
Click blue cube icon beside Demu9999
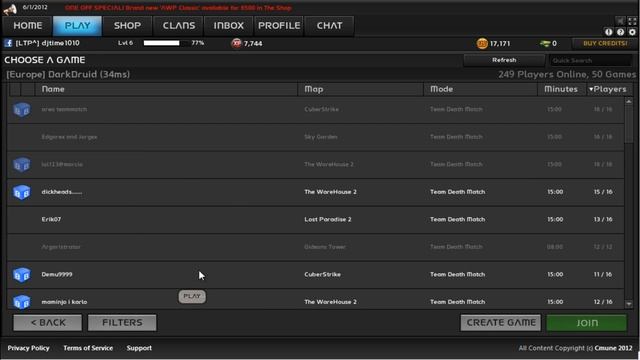22,275
